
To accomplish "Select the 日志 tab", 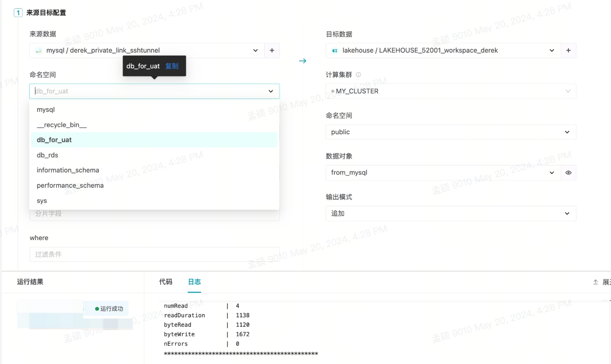I will click(195, 282).
